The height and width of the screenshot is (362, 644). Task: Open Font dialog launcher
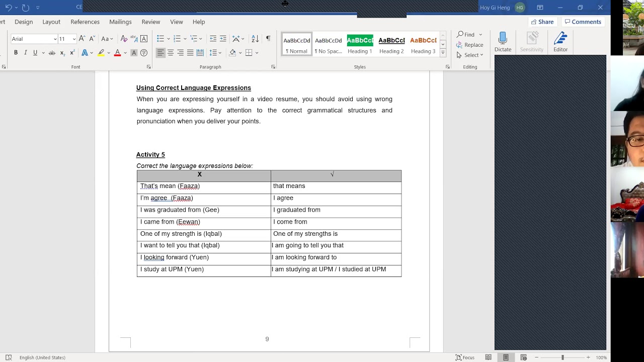click(x=148, y=67)
